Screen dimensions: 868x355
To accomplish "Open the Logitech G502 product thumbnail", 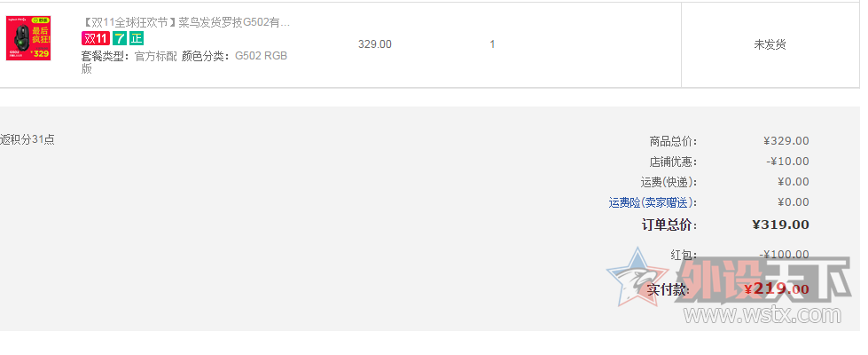I will 28,38.
